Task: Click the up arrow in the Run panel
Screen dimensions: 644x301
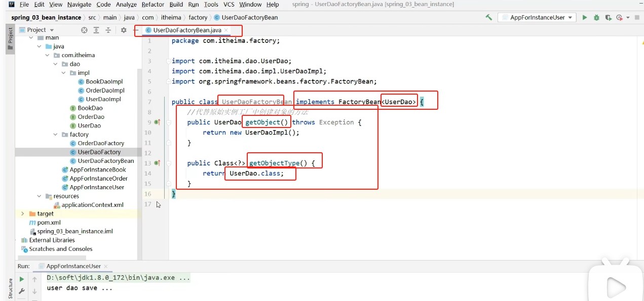Action: click(34, 279)
